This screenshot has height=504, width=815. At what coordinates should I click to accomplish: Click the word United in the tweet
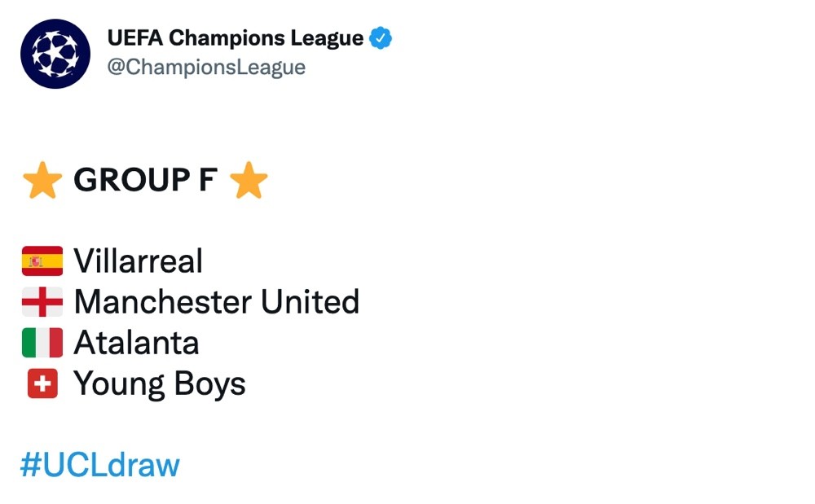(310, 301)
